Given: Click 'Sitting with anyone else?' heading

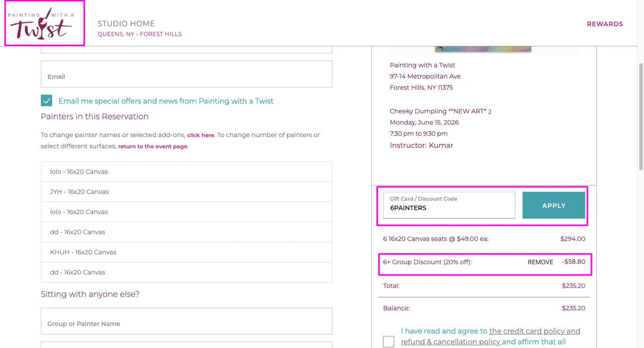Looking at the screenshot, I should (90, 294).
